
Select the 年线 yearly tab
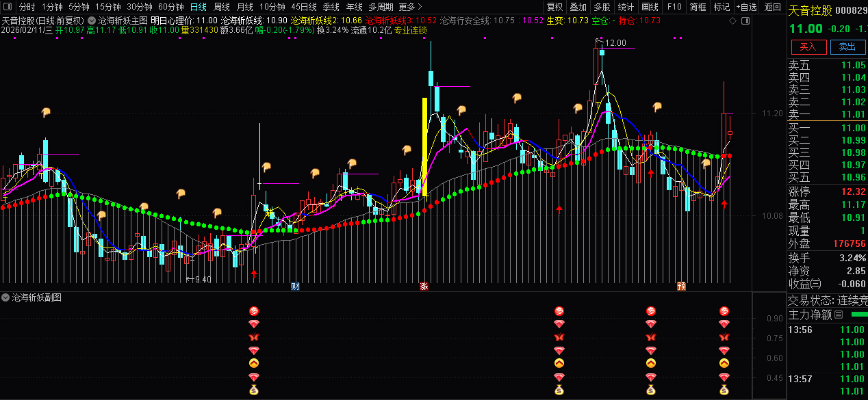tap(355, 7)
